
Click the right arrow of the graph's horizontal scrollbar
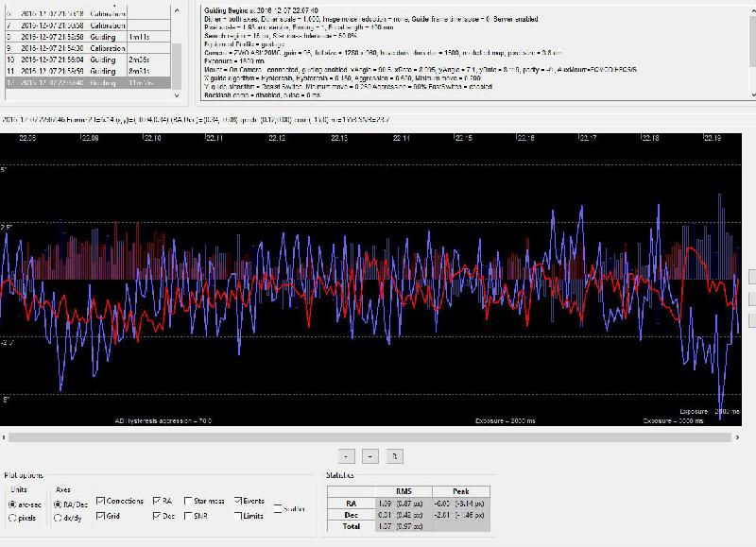point(737,437)
